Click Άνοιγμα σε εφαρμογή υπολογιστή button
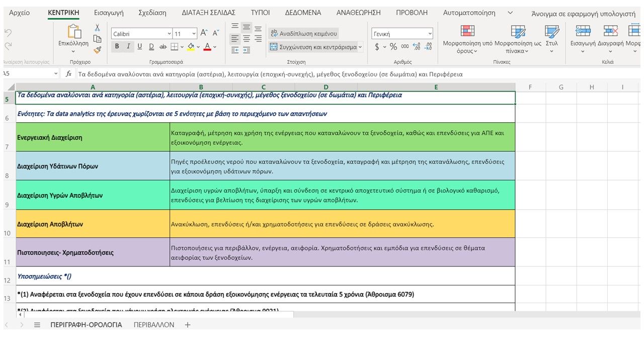The height and width of the screenshot is (362, 644). pos(583,14)
